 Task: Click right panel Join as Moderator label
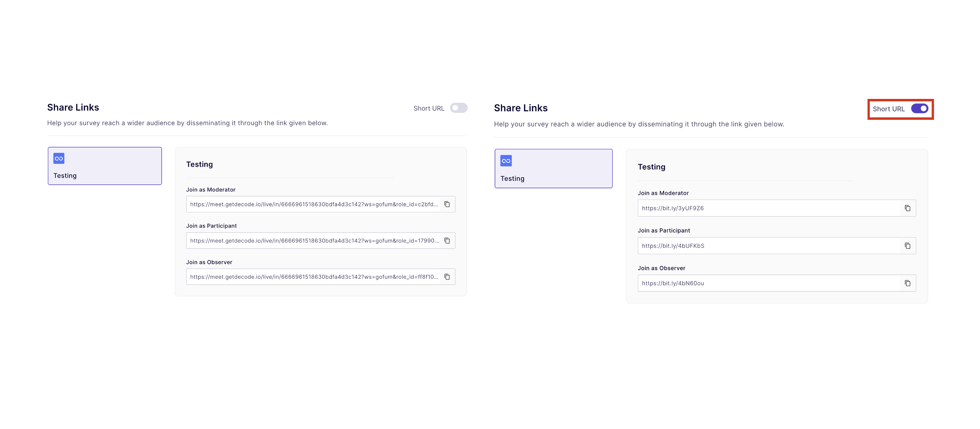click(663, 193)
